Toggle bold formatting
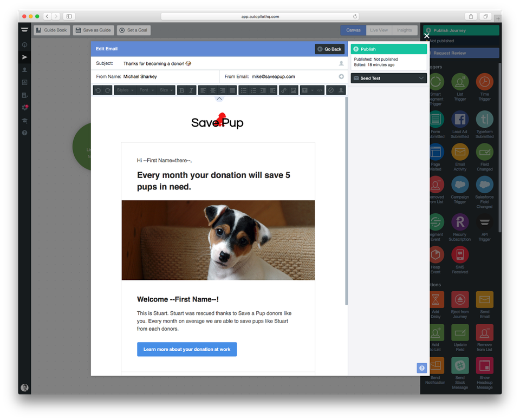520x420 pixels. coord(182,90)
